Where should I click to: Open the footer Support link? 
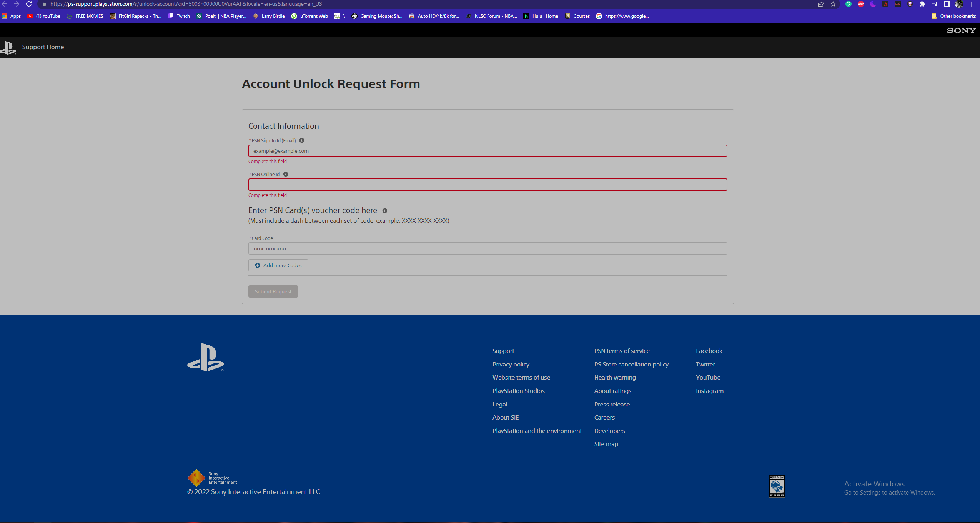(x=503, y=351)
